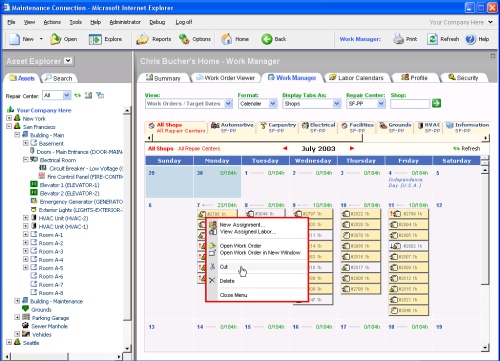Click the first work order on Friday 11
The width and height of the screenshot is (500, 361).
pos(409,214)
